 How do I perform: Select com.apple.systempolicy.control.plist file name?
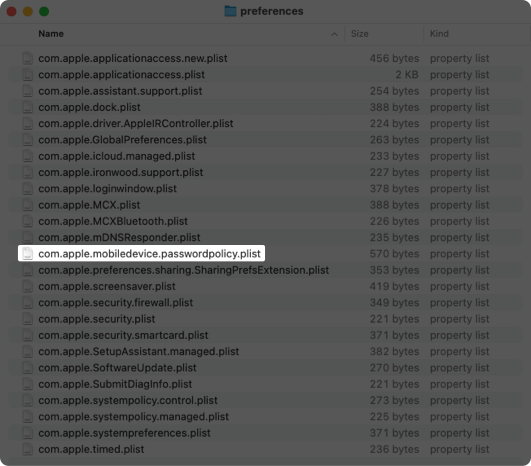point(128,400)
